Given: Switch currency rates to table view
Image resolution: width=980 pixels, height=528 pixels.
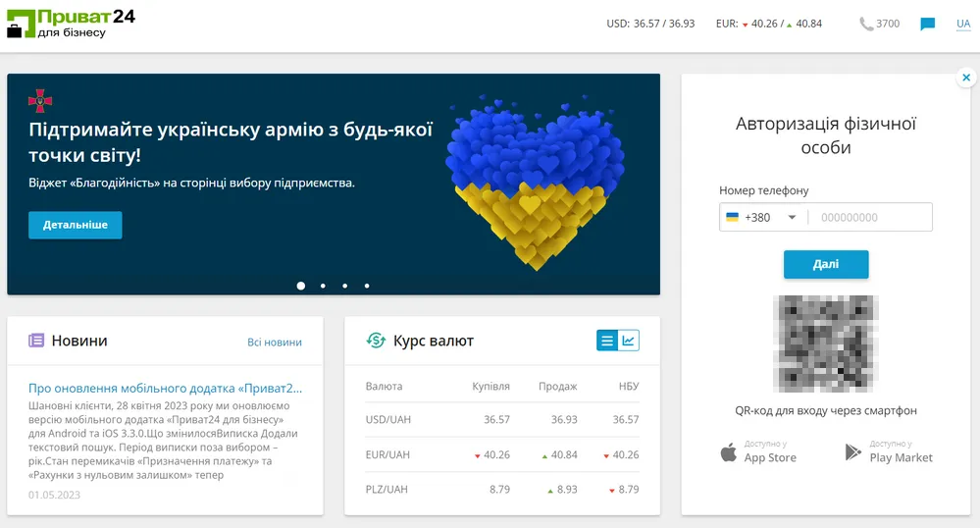Looking at the screenshot, I should pos(607,341).
